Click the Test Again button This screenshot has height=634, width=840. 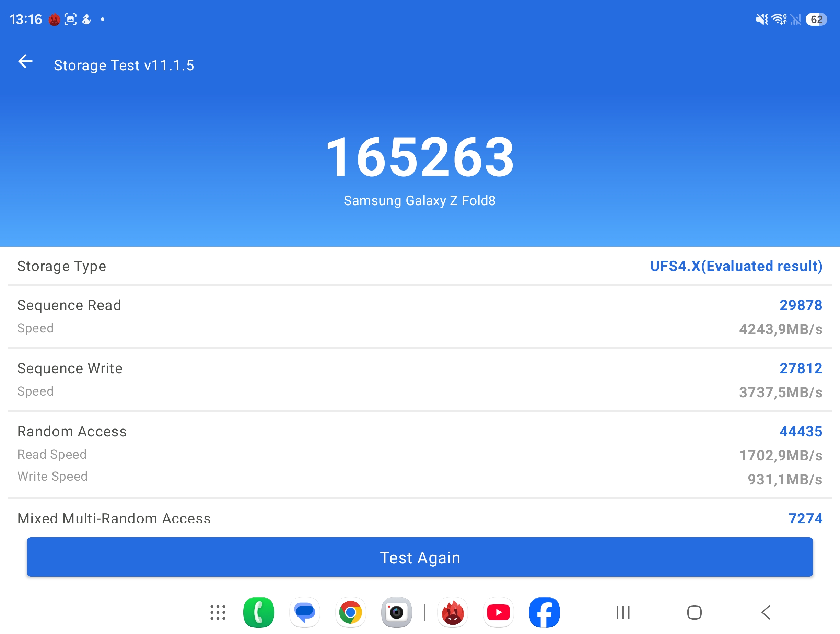[x=420, y=557]
